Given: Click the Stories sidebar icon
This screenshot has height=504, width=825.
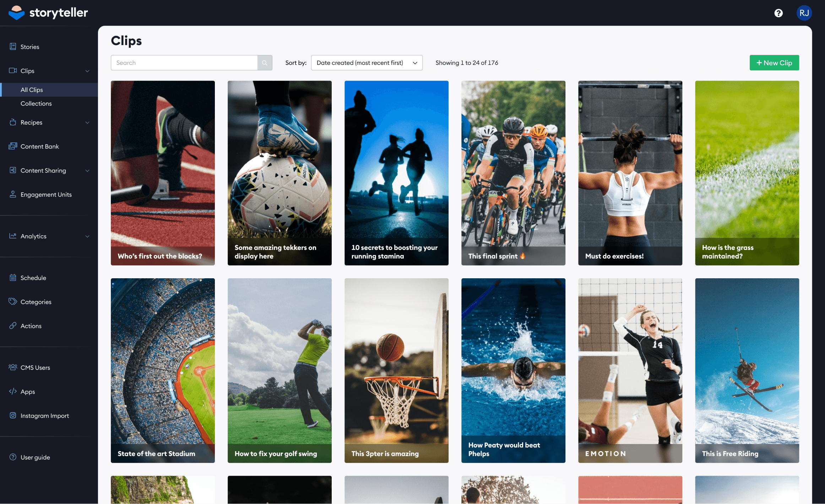Looking at the screenshot, I should point(13,46).
